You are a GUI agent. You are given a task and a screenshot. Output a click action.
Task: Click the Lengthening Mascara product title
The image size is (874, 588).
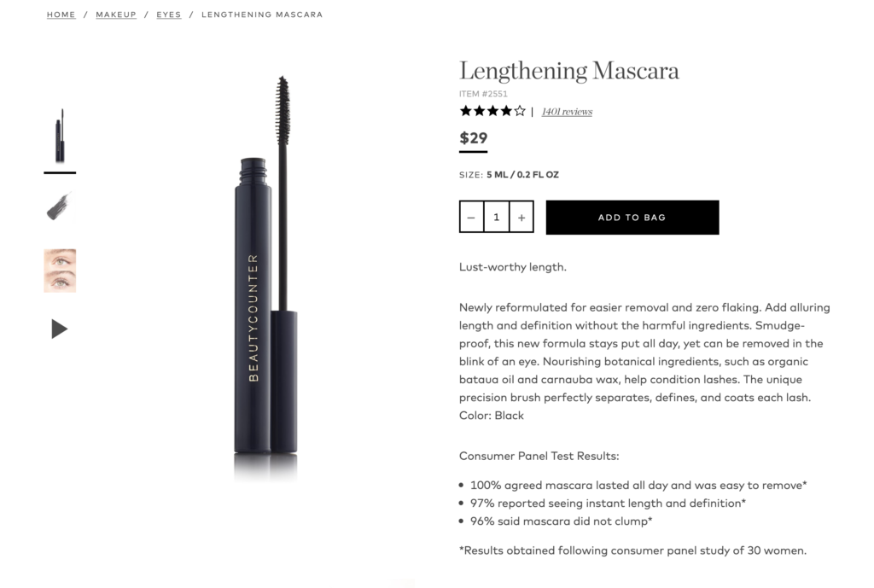coord(569,71)
